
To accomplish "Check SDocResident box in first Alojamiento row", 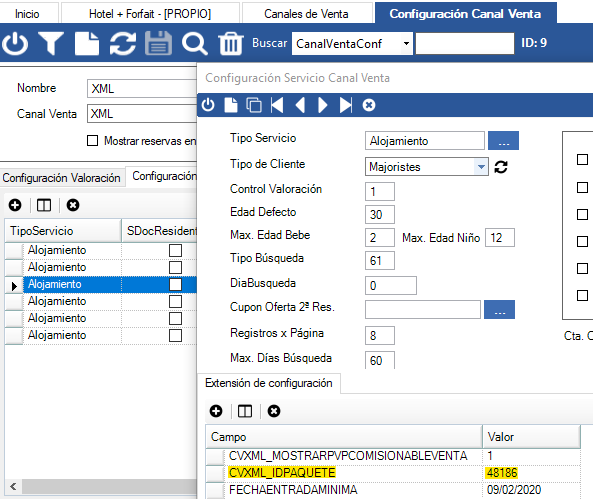I will point(175,250).
